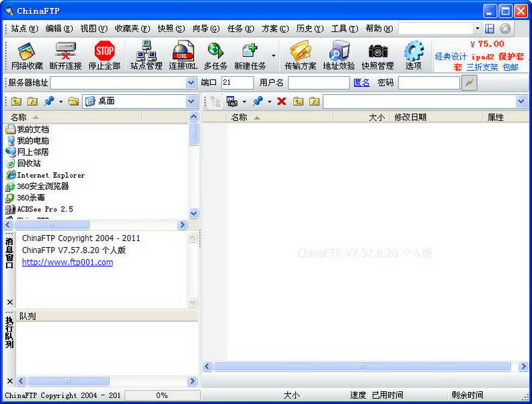The image size is (532, 404).
Task: Open 网络收藏 toolbar icon
Action: [x=27, y=56]
